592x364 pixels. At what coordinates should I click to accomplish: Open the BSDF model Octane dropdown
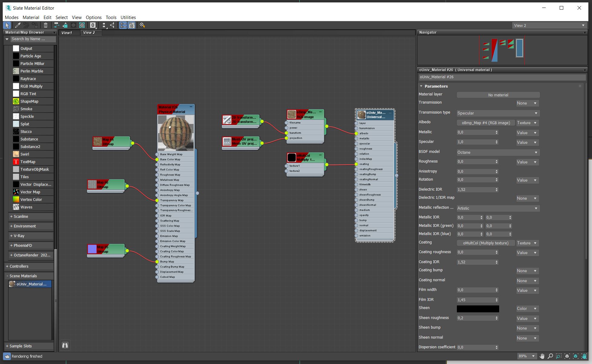(498, 152)
